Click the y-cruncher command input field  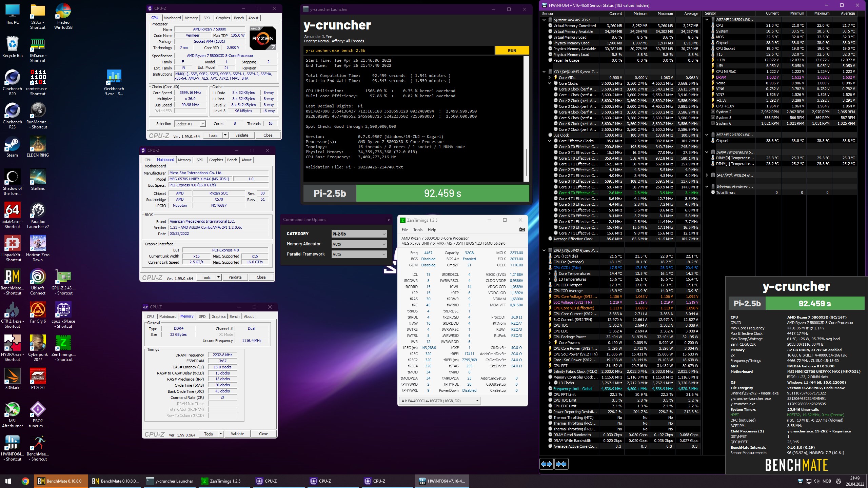pyautogui.click(x=398, y=50)
